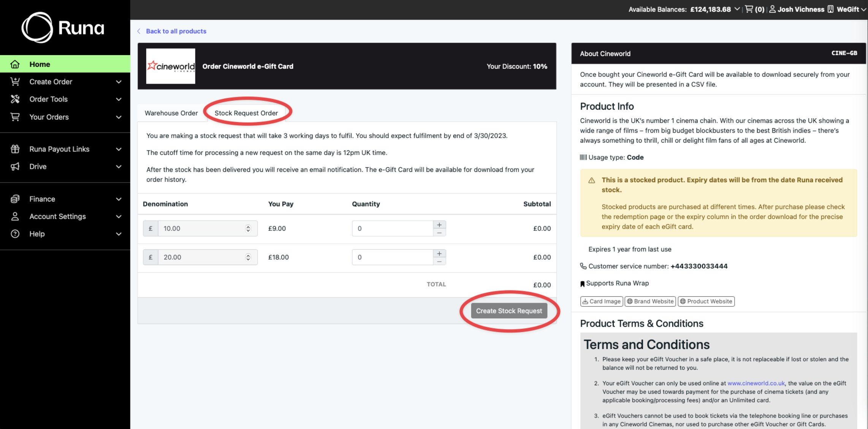The height and width of the screenshot is (429, 868).
Task: Download the Card Image
Action: 602,301
